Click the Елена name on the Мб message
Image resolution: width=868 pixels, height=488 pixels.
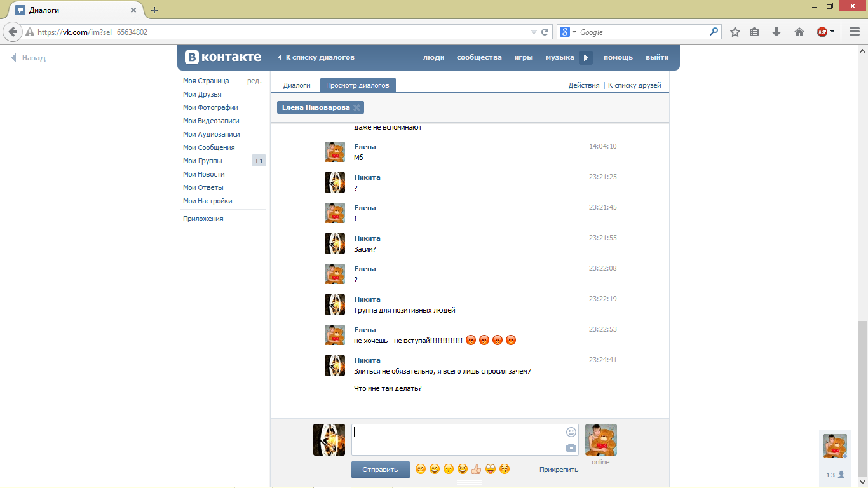[365, 147]
